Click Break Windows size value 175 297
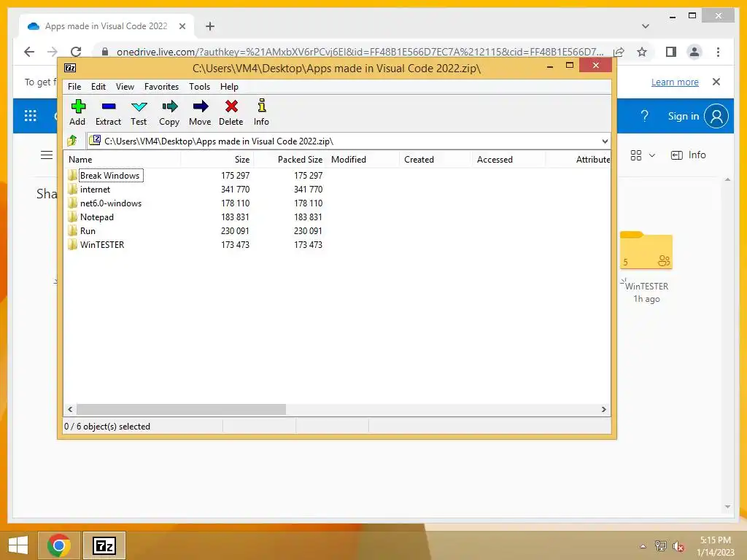The height and width of the screenshot is (560, 747). (x=236, y=176)
